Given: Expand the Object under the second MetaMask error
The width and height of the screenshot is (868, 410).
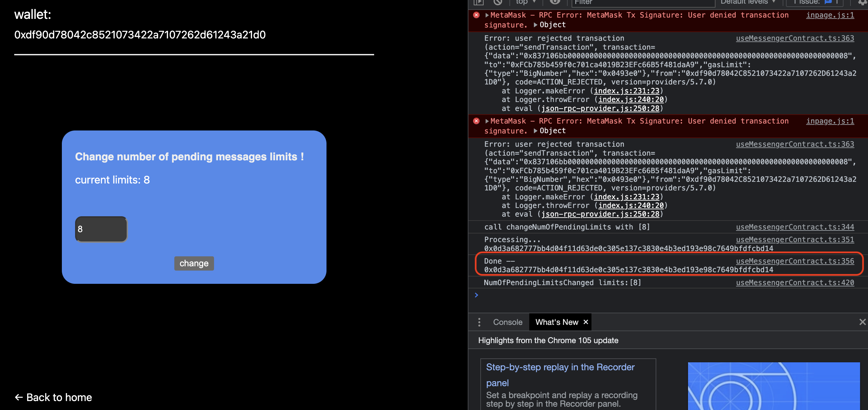Looking at the screenshot, I should point(536,130).
